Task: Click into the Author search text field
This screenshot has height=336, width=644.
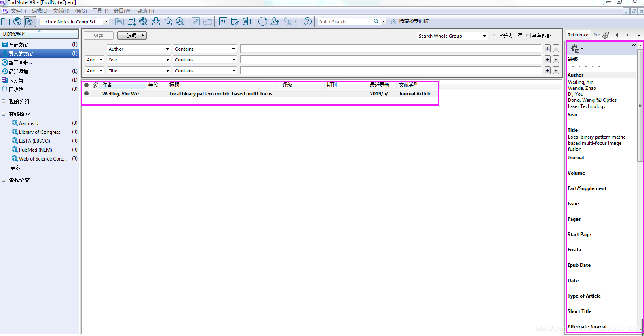Action: 391,49
